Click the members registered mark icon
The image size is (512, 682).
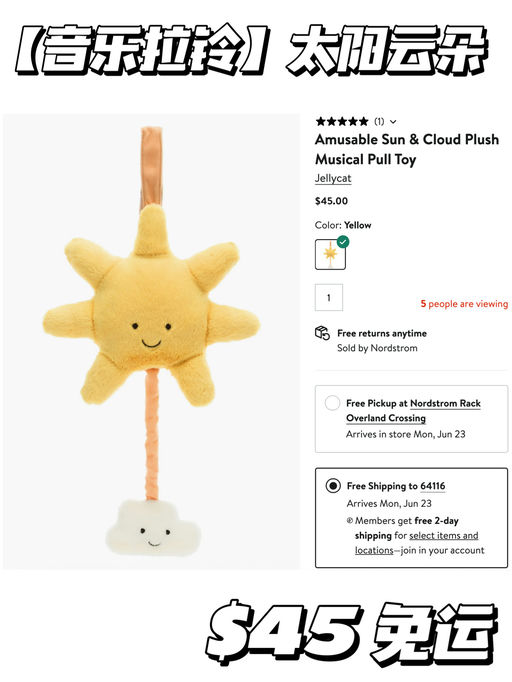coord(350,520)
